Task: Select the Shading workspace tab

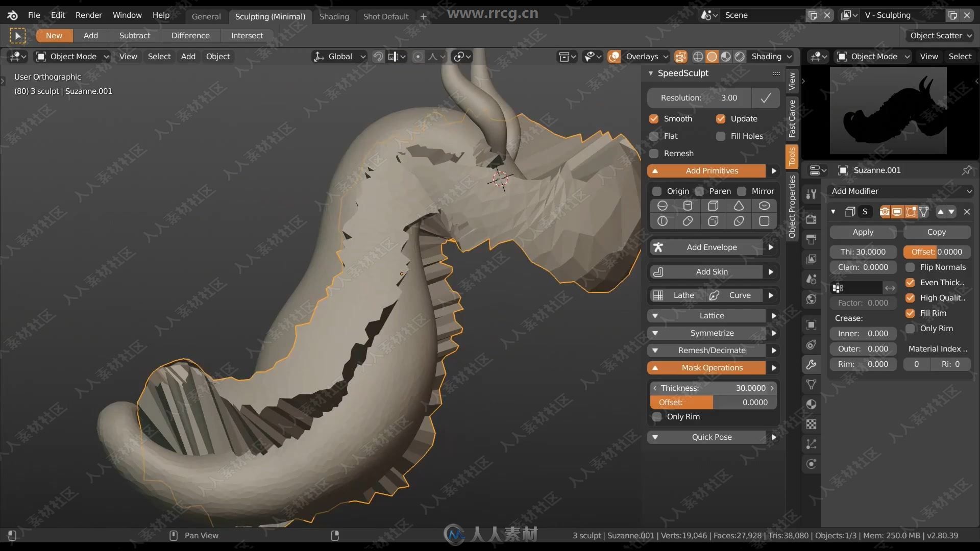Action: (334, 15)
